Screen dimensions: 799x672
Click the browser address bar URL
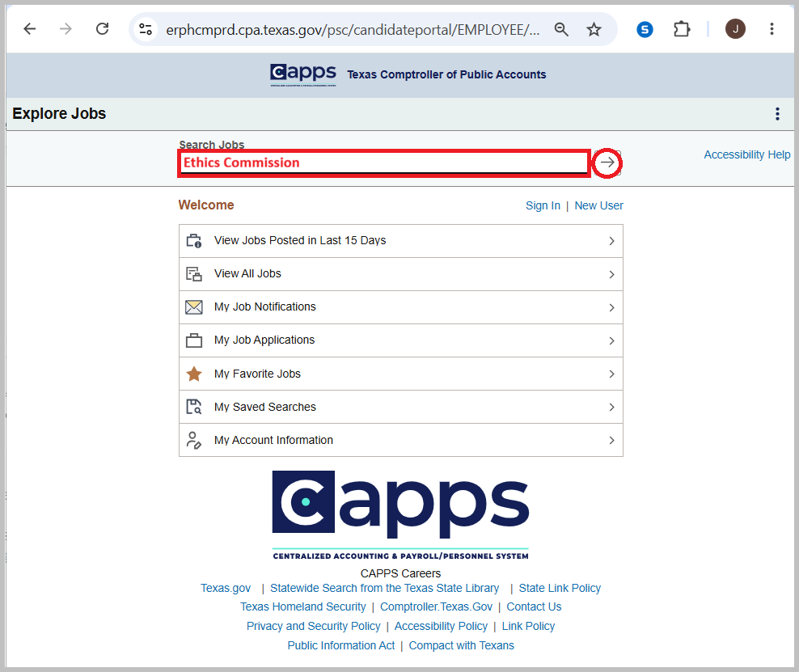point(353,30)
